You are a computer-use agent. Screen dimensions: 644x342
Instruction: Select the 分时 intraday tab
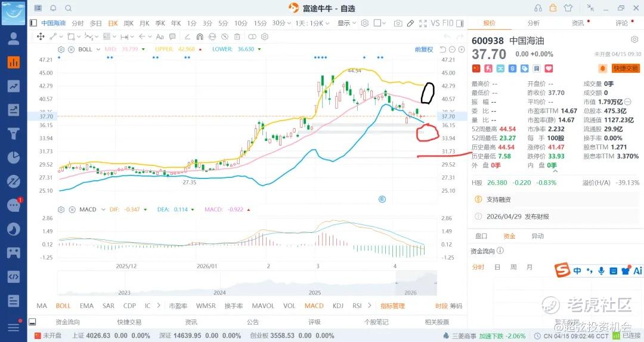78,23
